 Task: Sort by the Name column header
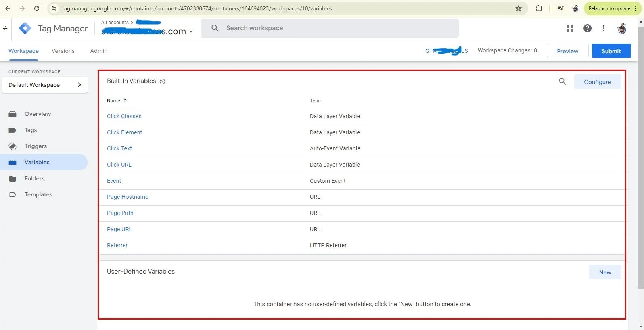(117, 101)
